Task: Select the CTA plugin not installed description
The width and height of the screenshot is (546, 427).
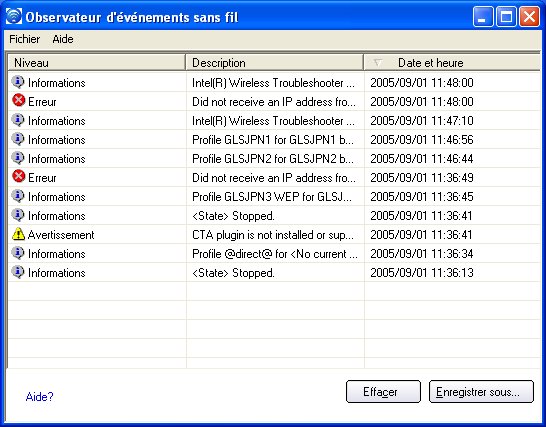Action: click(273, 235)
